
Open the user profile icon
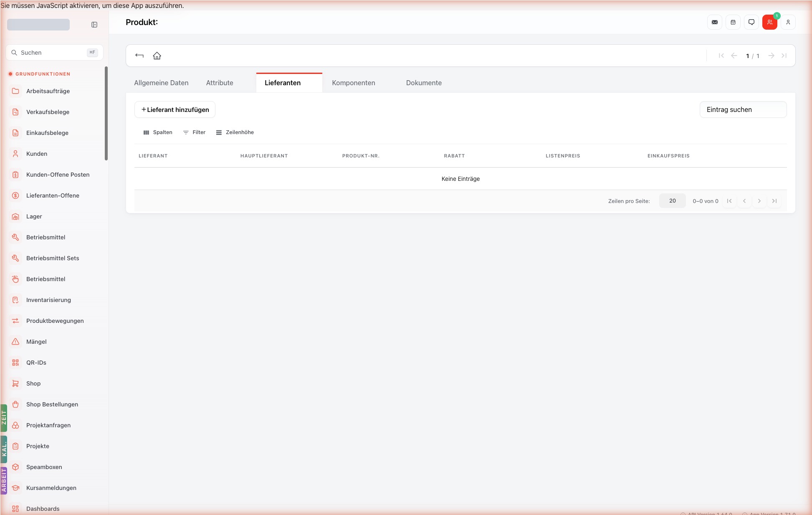click(788, 22)
